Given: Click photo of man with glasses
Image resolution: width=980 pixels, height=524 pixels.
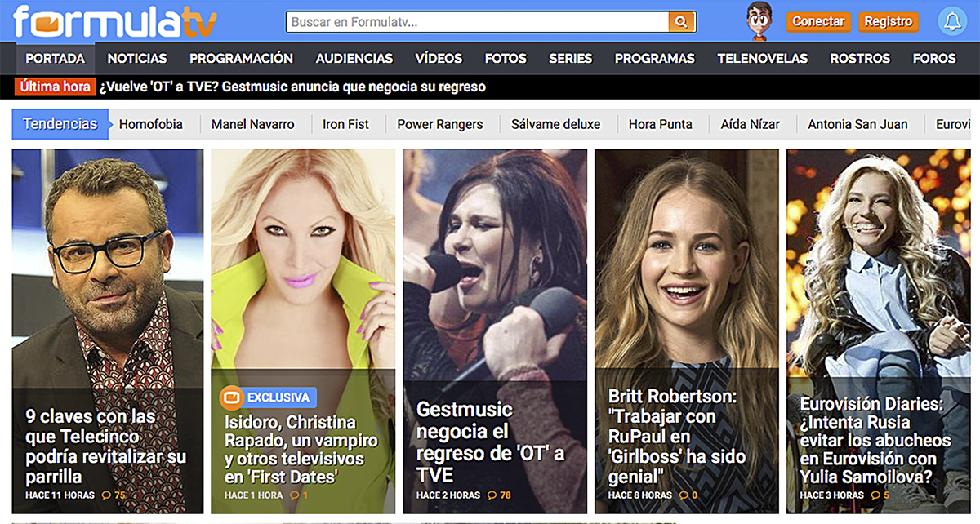Looking at the screenshot, I should 108,269.
